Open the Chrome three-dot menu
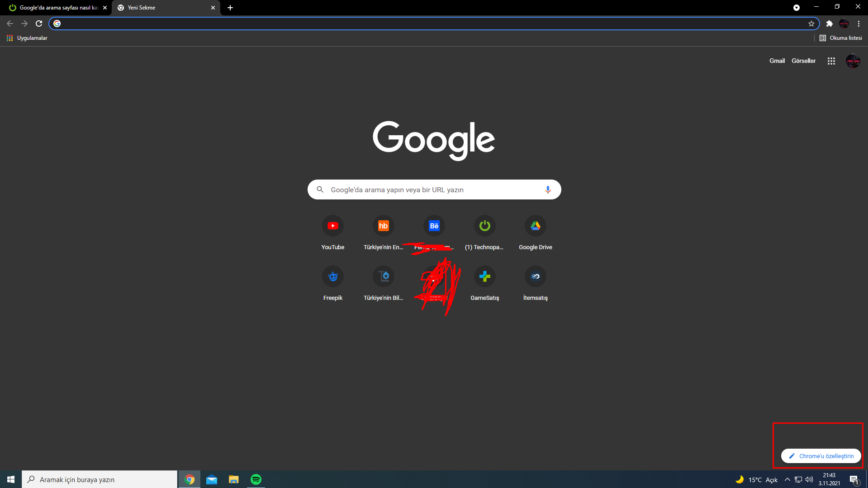868x488 pixels. tap(859, 24)
